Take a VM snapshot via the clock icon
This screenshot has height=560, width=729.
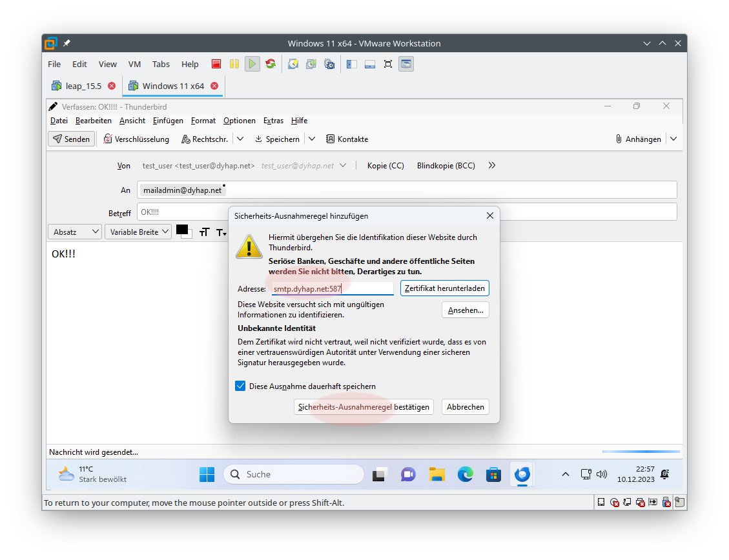[x=293, y=64]
